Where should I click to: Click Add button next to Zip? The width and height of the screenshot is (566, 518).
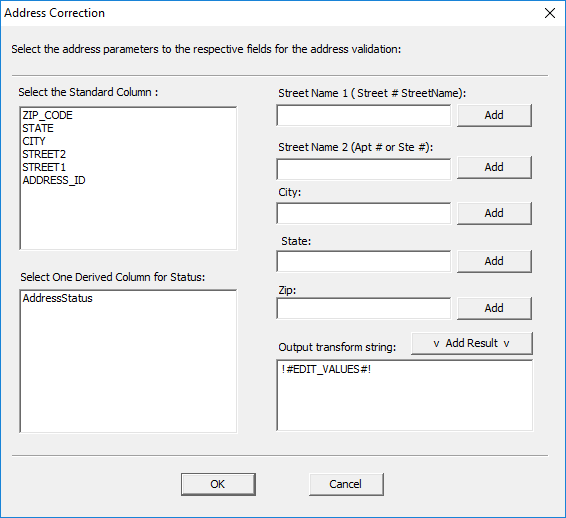[494, 308]
